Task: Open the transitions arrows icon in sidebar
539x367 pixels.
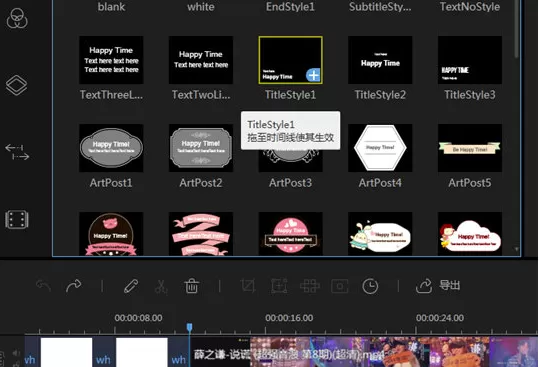Action: coord(17,152)
